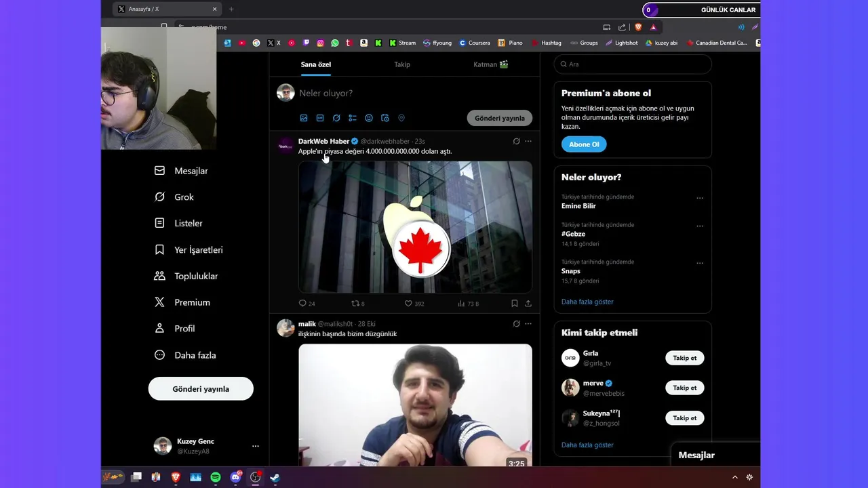This screenshot has height=488, width=868.
Task: Add media image to new post
Action: 304,118
